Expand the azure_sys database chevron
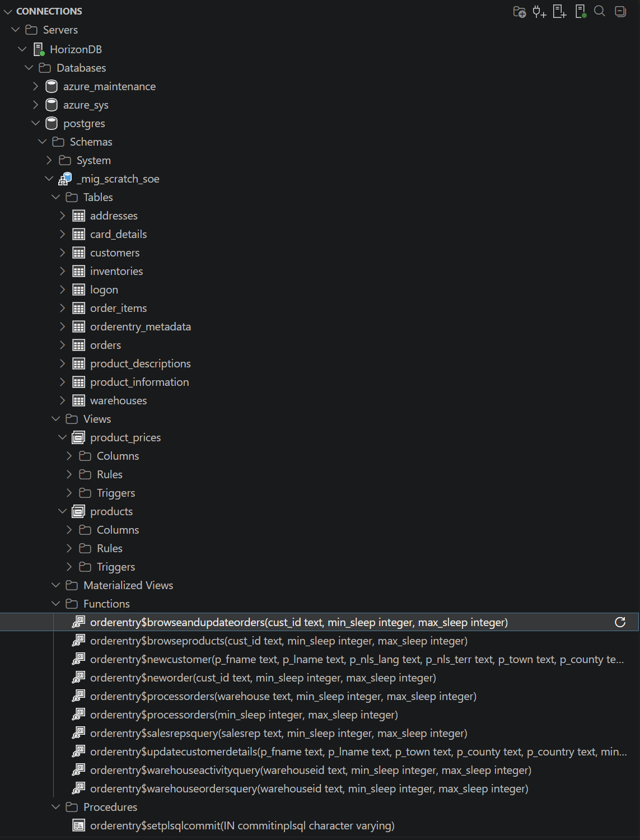640x840 pixels. (x=36, y=105)
